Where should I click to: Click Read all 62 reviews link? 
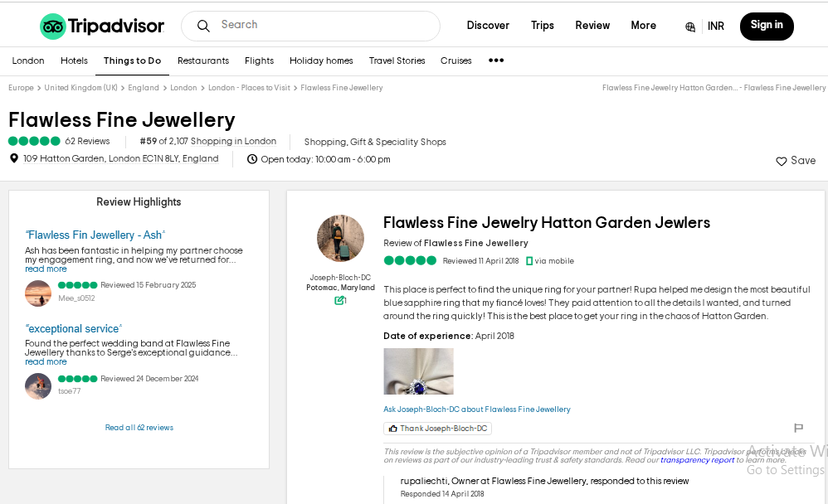(139, 428)
